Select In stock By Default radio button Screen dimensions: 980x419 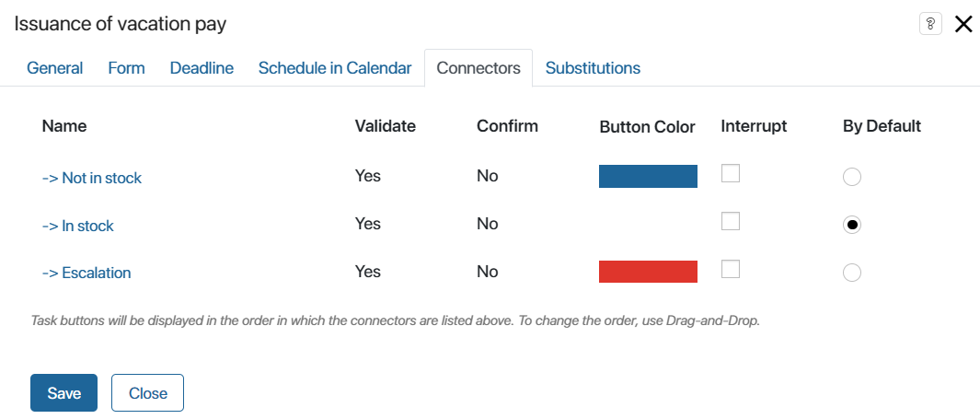point(852,225)
